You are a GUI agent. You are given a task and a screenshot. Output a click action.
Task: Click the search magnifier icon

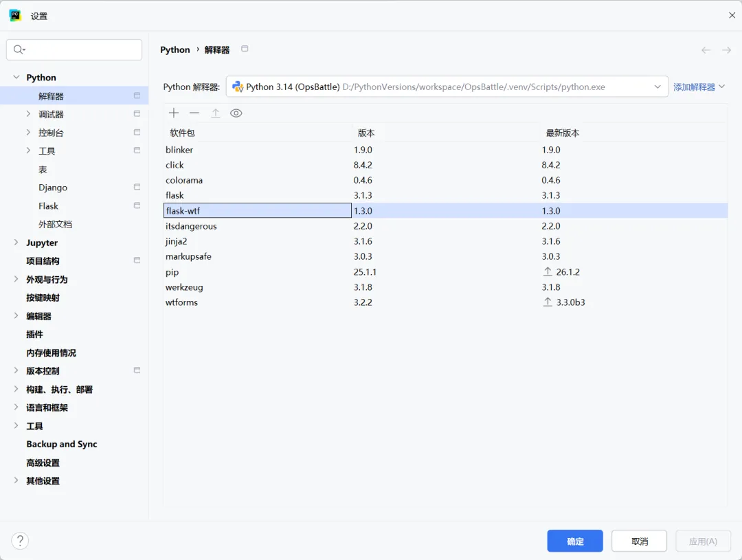click(19, 49)
